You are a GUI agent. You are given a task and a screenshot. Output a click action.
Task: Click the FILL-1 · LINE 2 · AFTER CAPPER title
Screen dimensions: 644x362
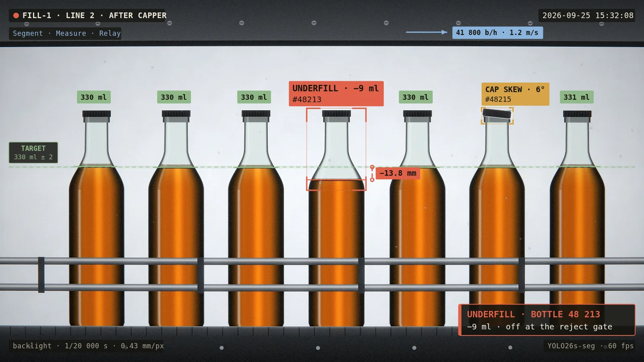point(94,16)
